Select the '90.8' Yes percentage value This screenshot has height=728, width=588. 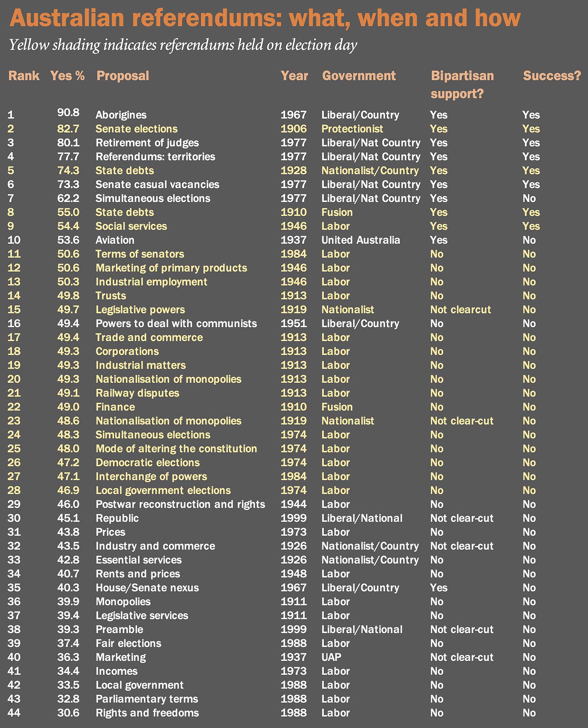pyautogui.click(x=68, y=112)
